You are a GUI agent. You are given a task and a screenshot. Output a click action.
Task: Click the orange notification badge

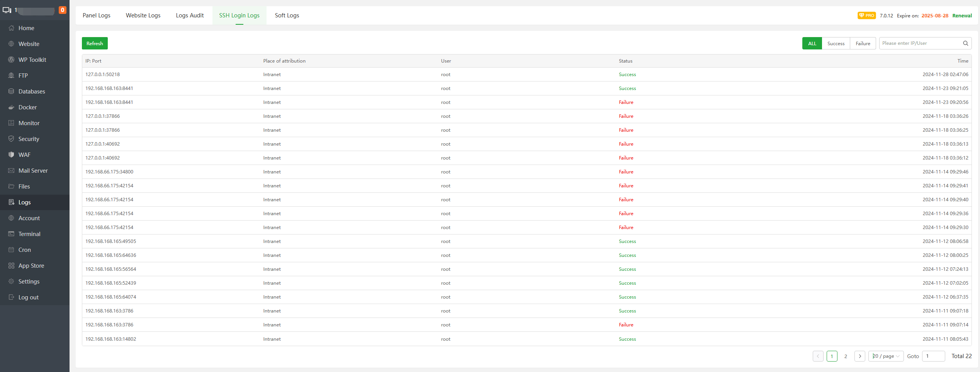[62, 10]
